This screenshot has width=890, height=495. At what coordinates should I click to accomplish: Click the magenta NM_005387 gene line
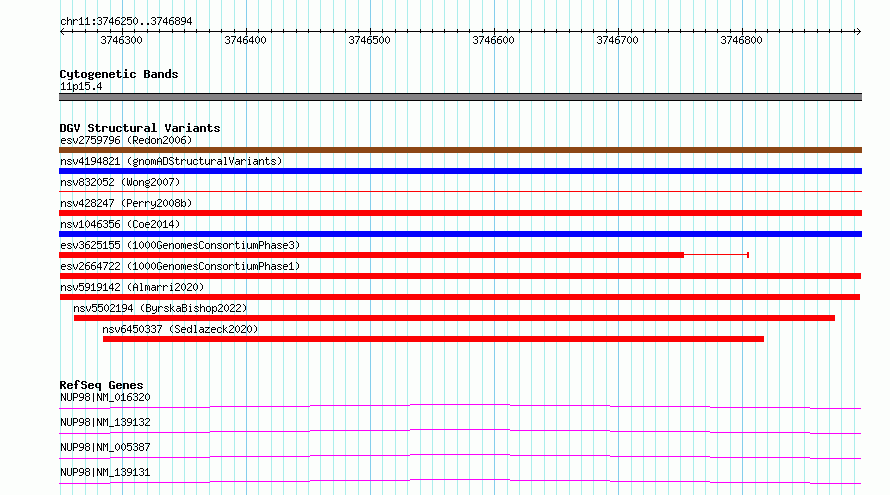[460, 456]
